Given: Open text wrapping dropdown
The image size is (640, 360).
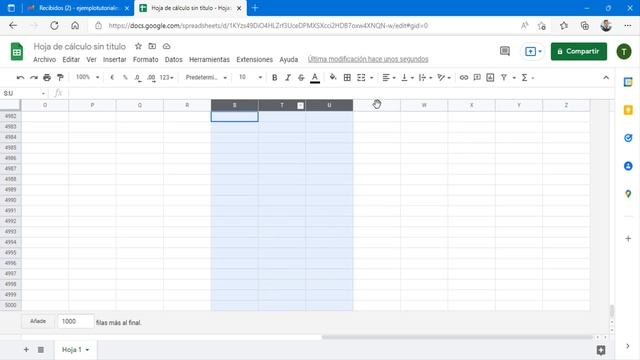Looking at the screenshot, I should pos(425,78).
